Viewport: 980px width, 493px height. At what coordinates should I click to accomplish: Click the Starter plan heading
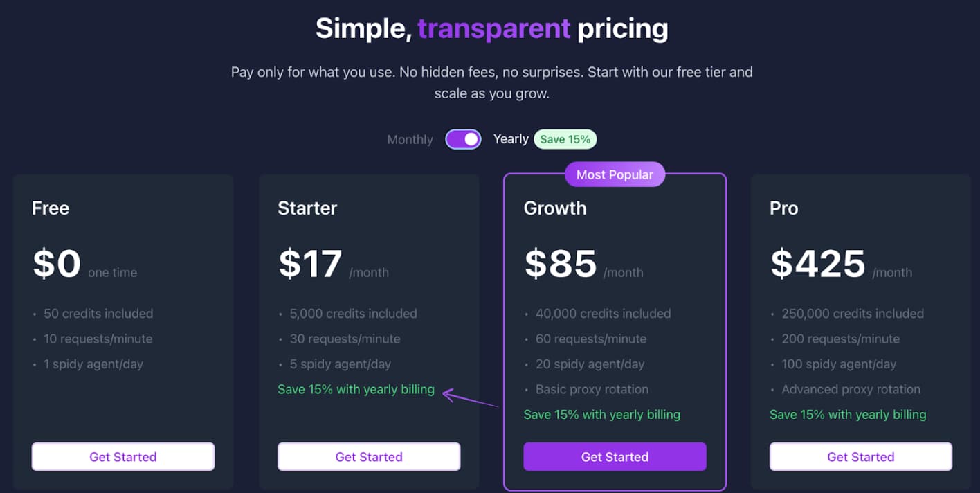click(x=307, y=208)
